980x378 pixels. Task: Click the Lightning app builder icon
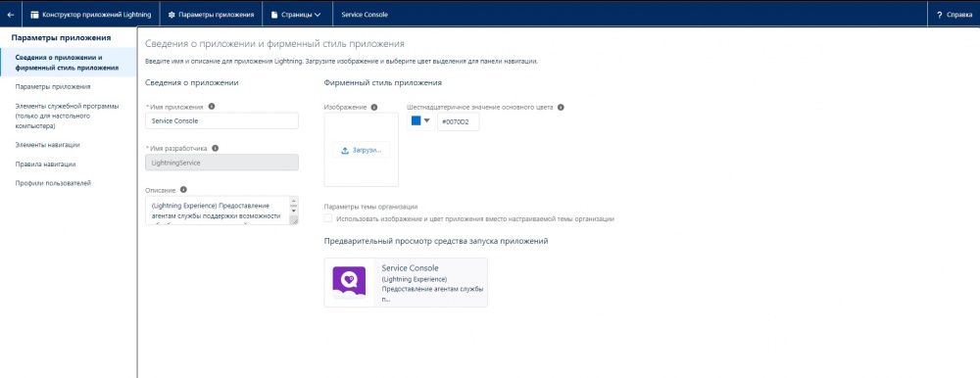click(x=35, y=15)
